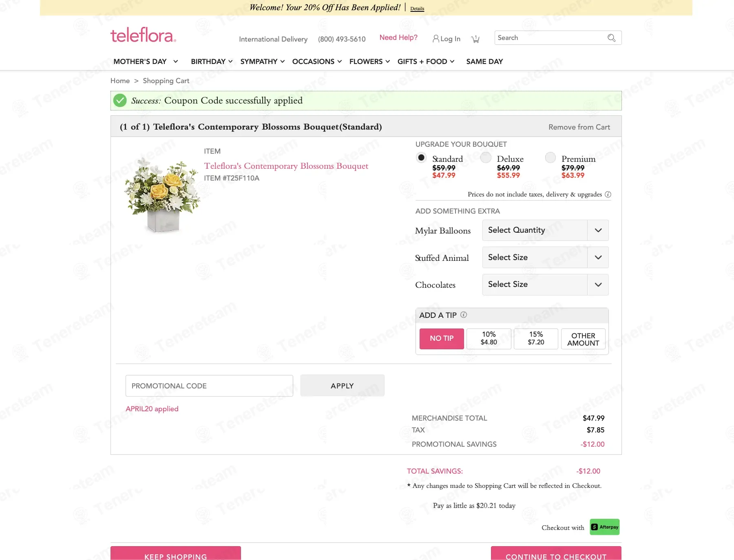The image size is (734, 560).
Task: Click the Afterpay checkout badge
Action: tap(605, 527)
